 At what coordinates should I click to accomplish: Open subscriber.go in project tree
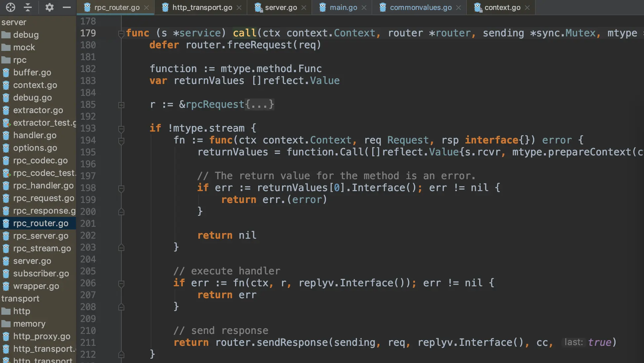(x=41, y=274)
